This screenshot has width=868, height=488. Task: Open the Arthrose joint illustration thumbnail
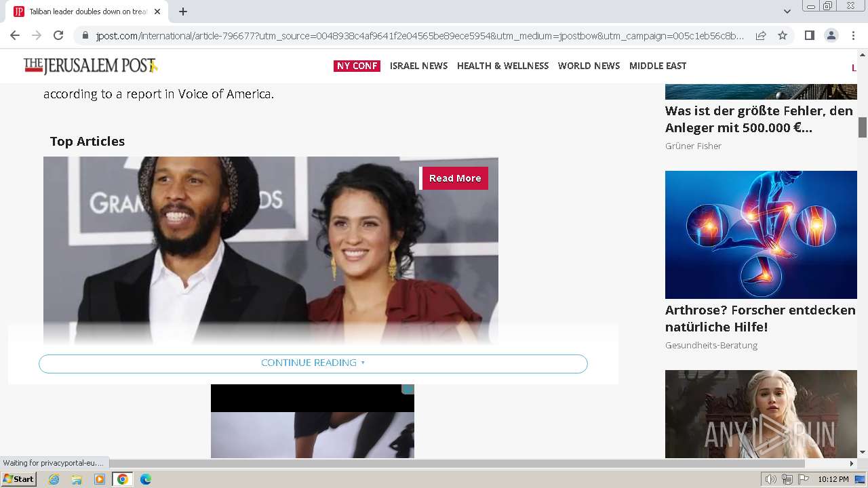(761, 235)
